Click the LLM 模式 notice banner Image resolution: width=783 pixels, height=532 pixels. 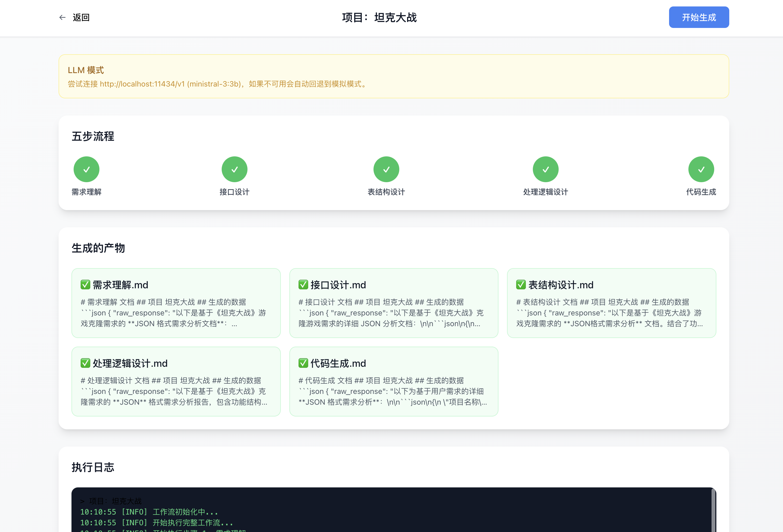(x=394, y=77)
